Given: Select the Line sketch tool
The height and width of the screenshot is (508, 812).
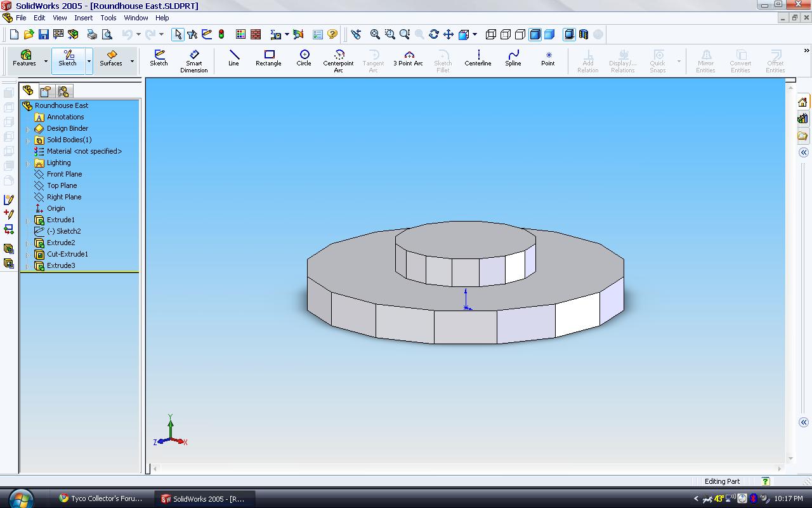Looking at the screenshot, I should (233, 58).
